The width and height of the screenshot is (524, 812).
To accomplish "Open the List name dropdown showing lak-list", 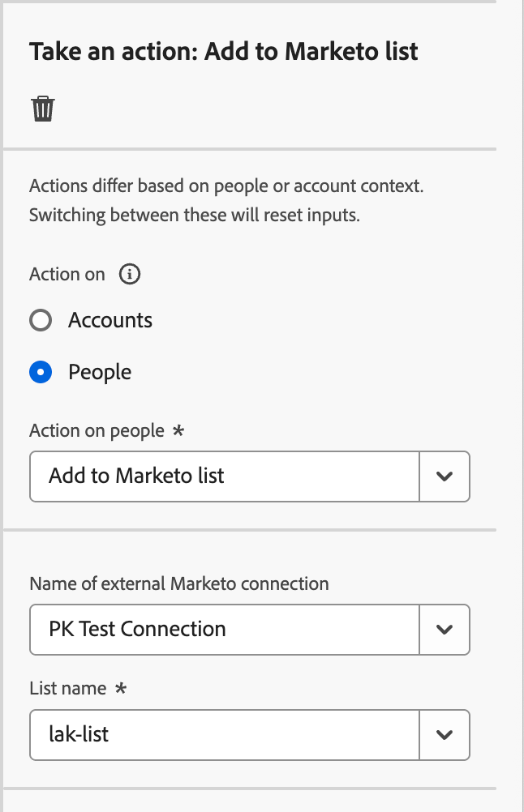I will [x=445, y=735].
